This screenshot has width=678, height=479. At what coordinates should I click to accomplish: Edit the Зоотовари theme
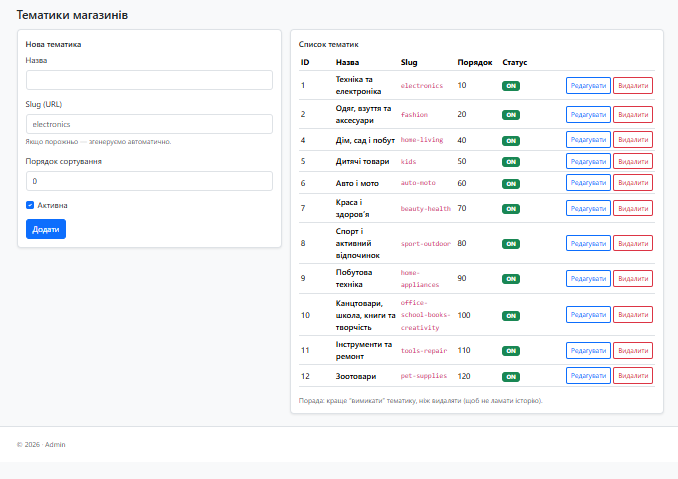tap(588, 376)
